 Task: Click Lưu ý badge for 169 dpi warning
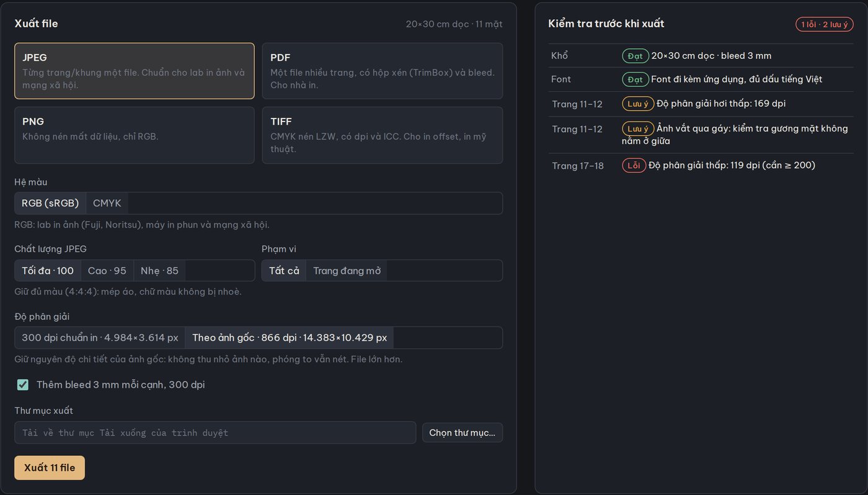click(638, 104)
